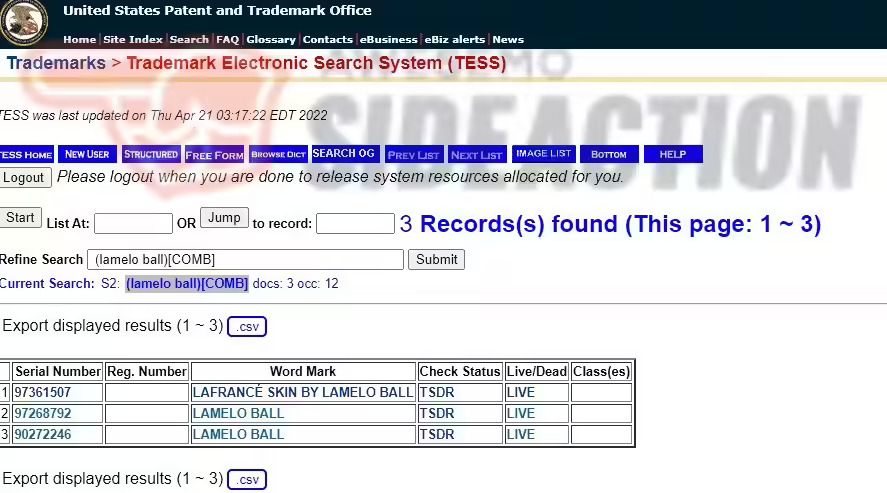
Task: Open TSDR status for serial 90272246
Action: click(x=436, y=435)
